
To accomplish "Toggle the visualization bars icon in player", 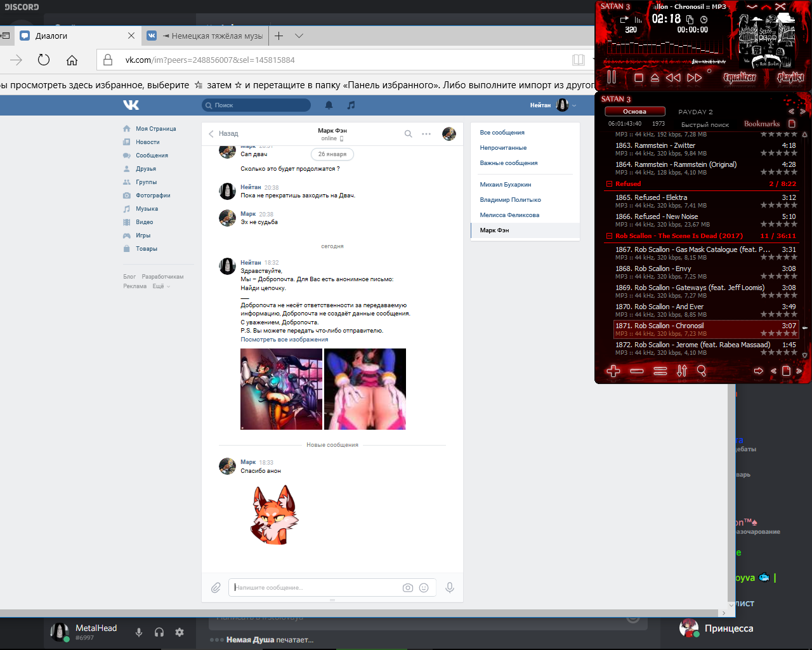I will tap(638, 20).
